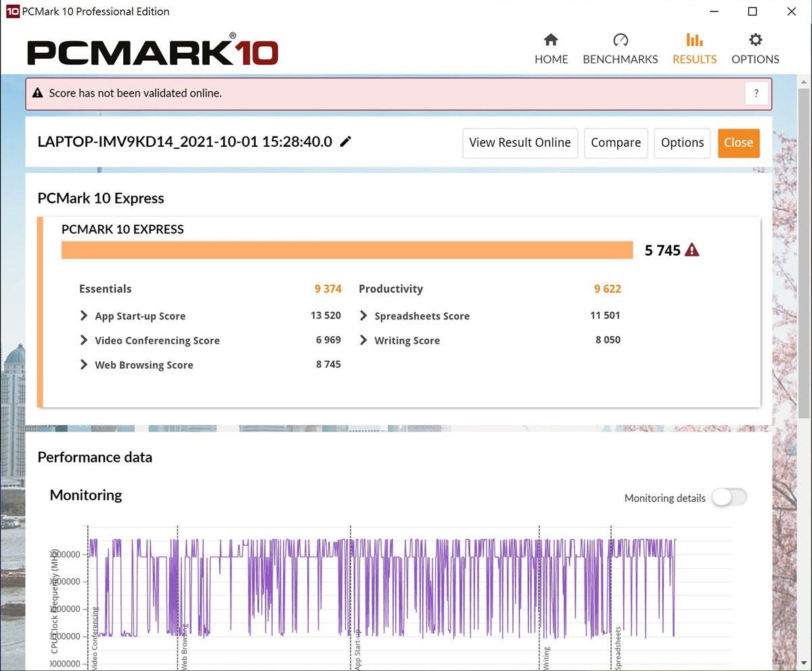Click the orange overall score bar
This screenshot has width=812, height=671.
[x=347, y=250]
